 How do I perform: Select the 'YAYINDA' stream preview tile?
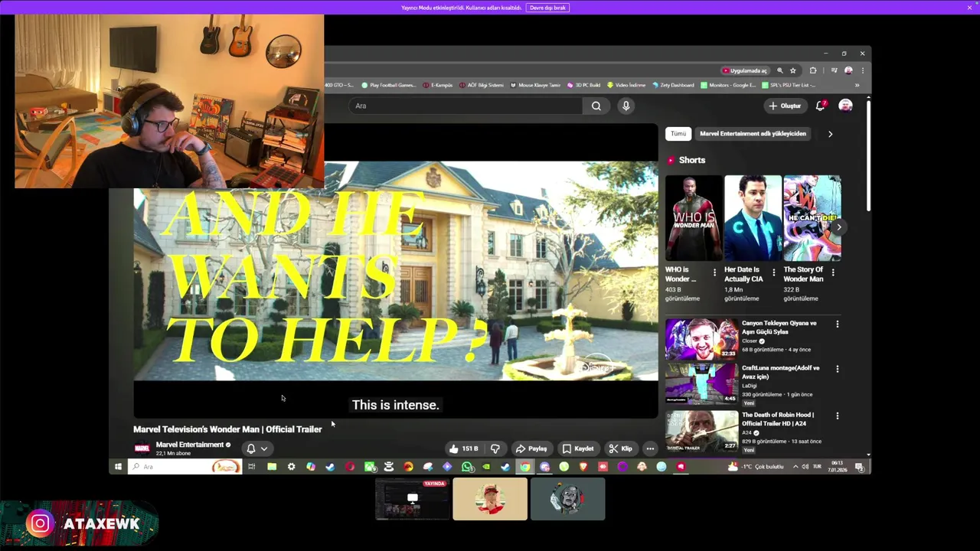[412, 499]
